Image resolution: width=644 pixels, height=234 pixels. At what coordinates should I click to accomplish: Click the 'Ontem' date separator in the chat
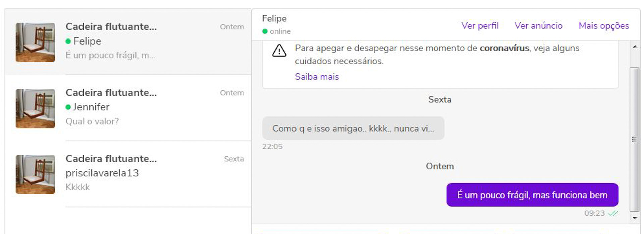pyautogui.click(x=440, y=166)
